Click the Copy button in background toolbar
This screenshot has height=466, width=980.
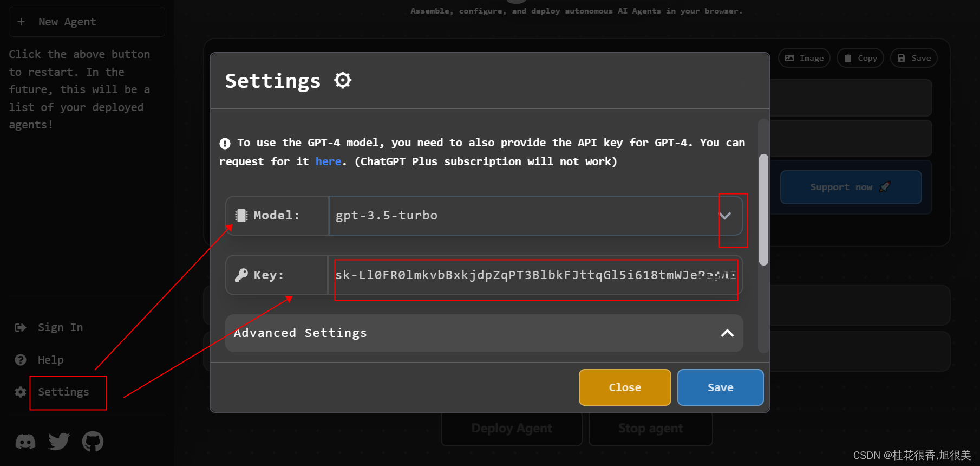pyautogui.click(x=860, y=58)
